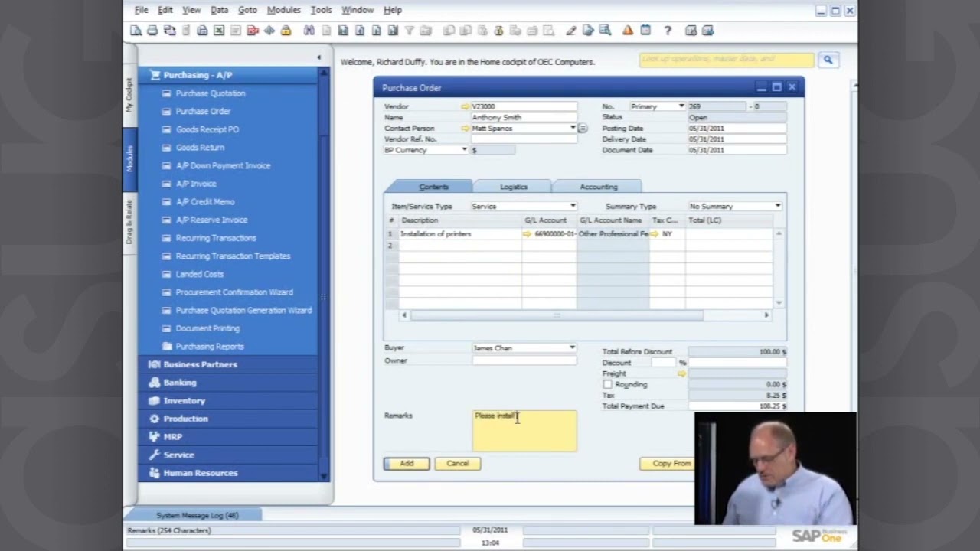
Task: Open the BP Currency dropdown
Action: (x=464, y=150)
